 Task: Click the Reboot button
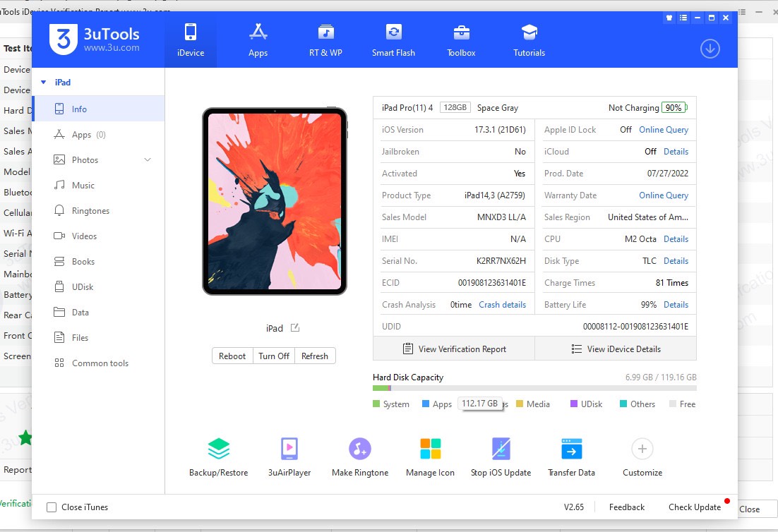click(232, 356)
